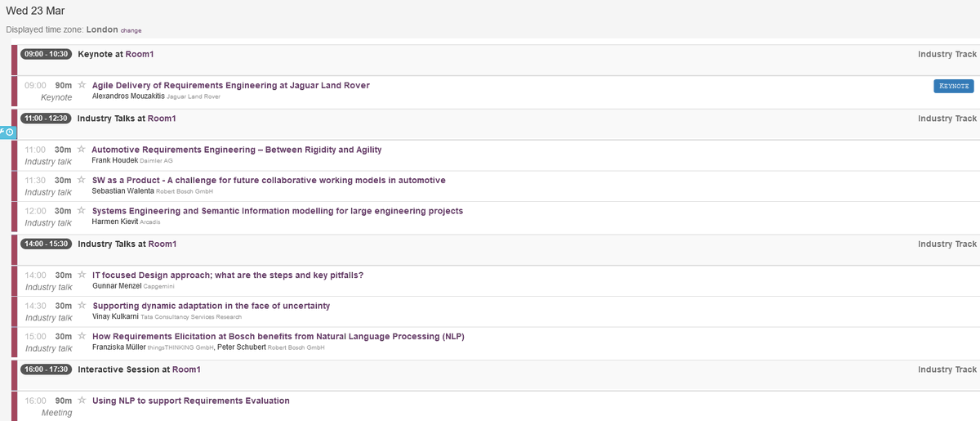Open Room1 link in 11:00 Industry Talks header
Image resolution: width=980 pixels, height=421 pixels.
click(162, 119)
